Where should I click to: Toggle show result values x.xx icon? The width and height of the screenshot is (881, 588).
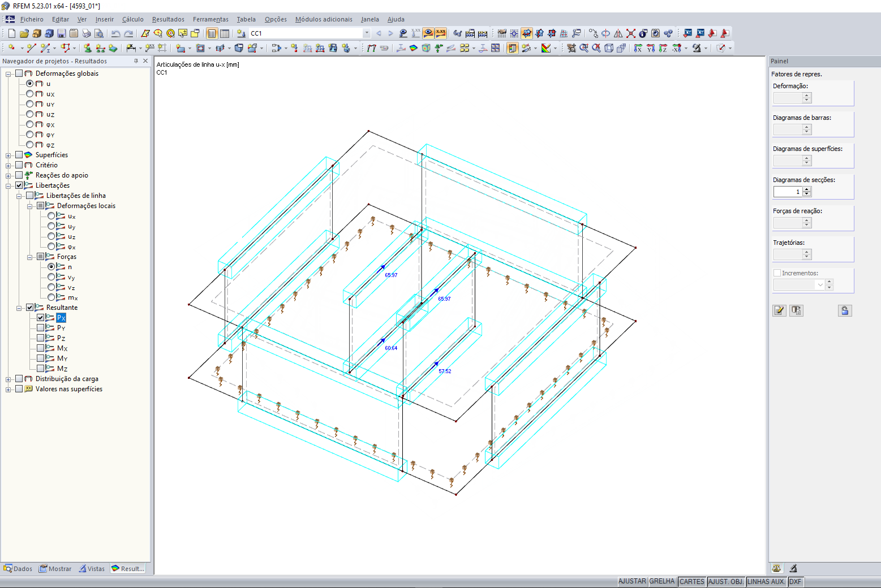(441, 33)
